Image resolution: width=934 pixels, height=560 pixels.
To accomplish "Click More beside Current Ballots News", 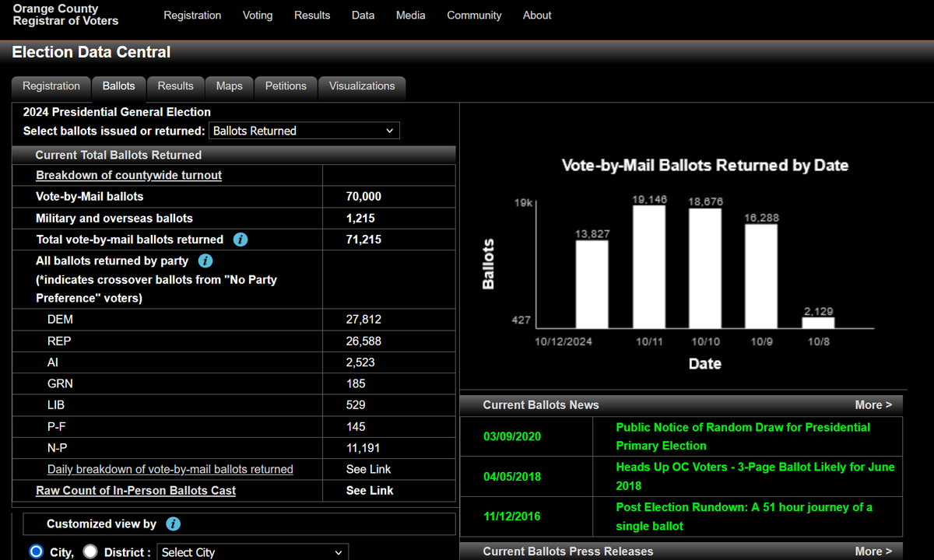I will 873,405.
